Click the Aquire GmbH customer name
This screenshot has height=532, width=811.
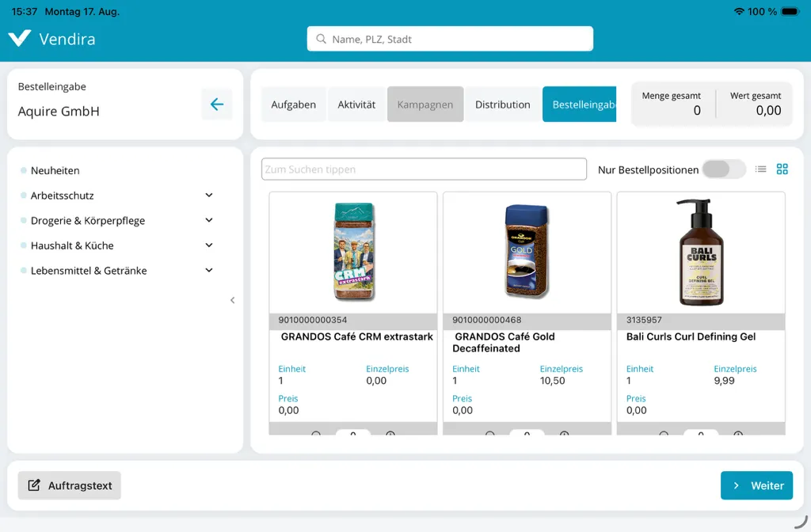(59, 111)
